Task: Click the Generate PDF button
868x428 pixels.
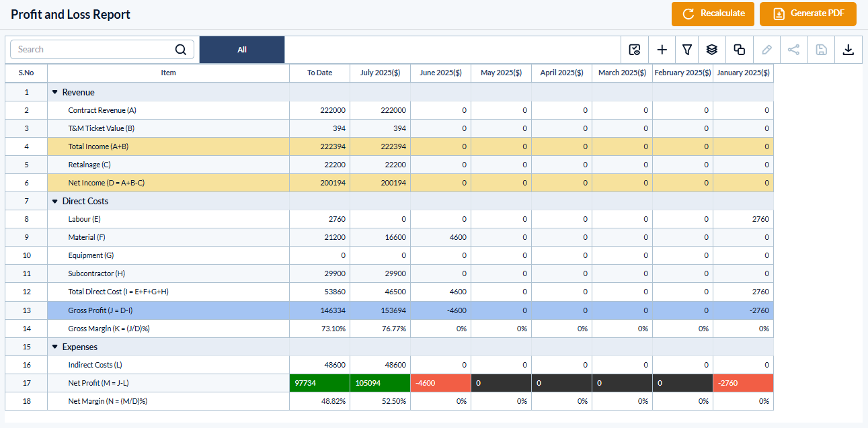Action: 807,13
